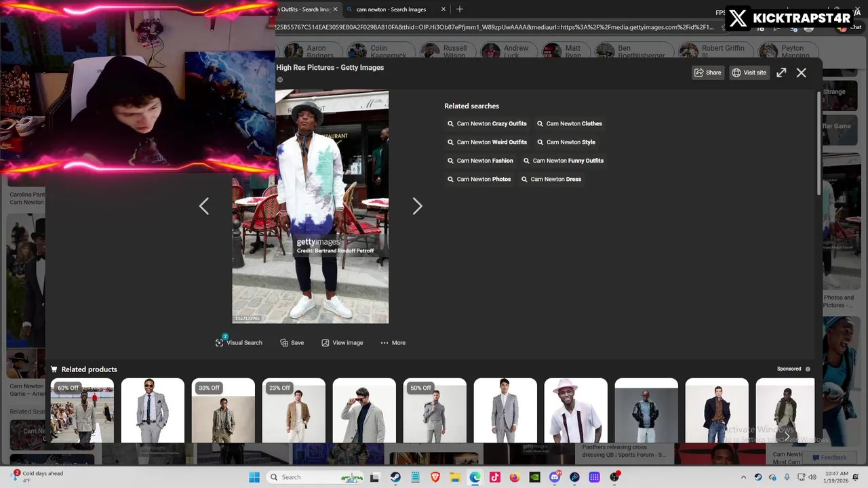Search Cam Newton Dress

(x=551, y=179)
